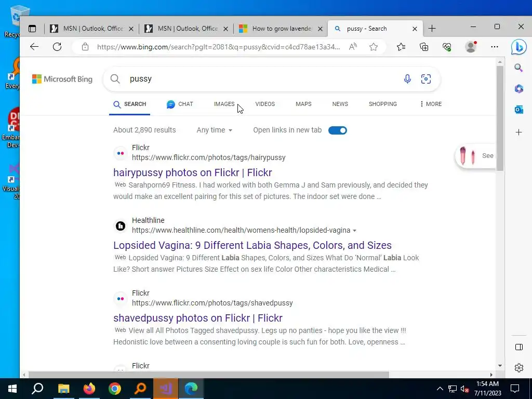The height and width of the screenshot is (399, 532).
Task: View site information via the lock icon
Action: (x=85, y=47)
